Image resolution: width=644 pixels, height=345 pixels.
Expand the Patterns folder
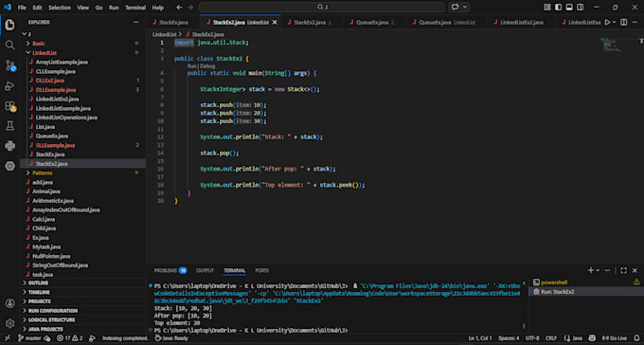(43, 173)
